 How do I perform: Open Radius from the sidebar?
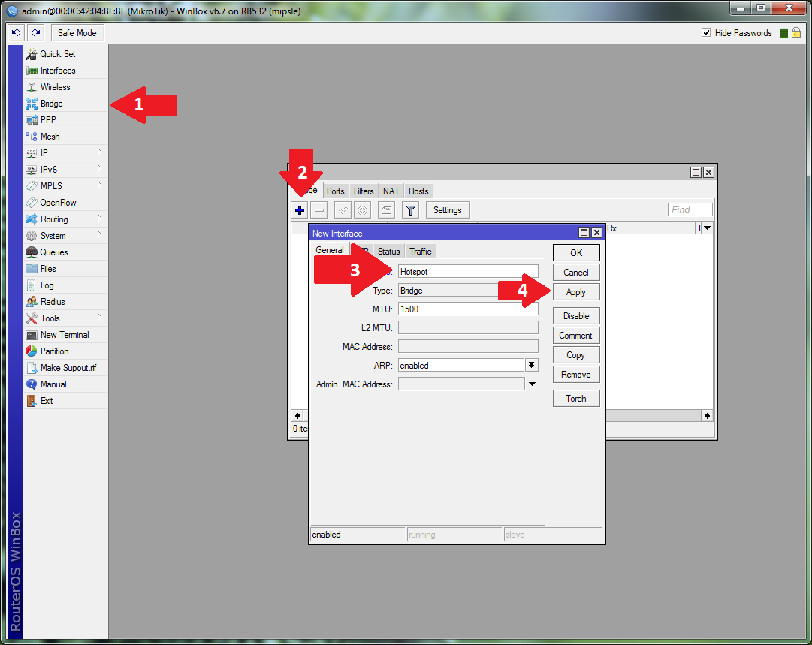(65, 302)
